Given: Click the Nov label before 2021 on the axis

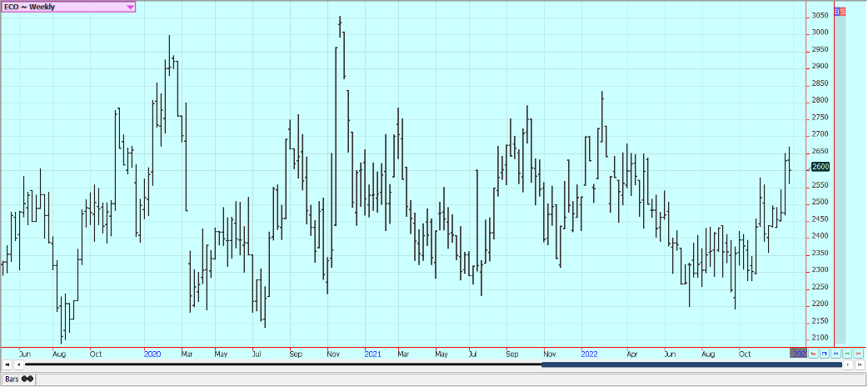Looking at the screenshot, I should pyautogui.click(x=334, y=353).
